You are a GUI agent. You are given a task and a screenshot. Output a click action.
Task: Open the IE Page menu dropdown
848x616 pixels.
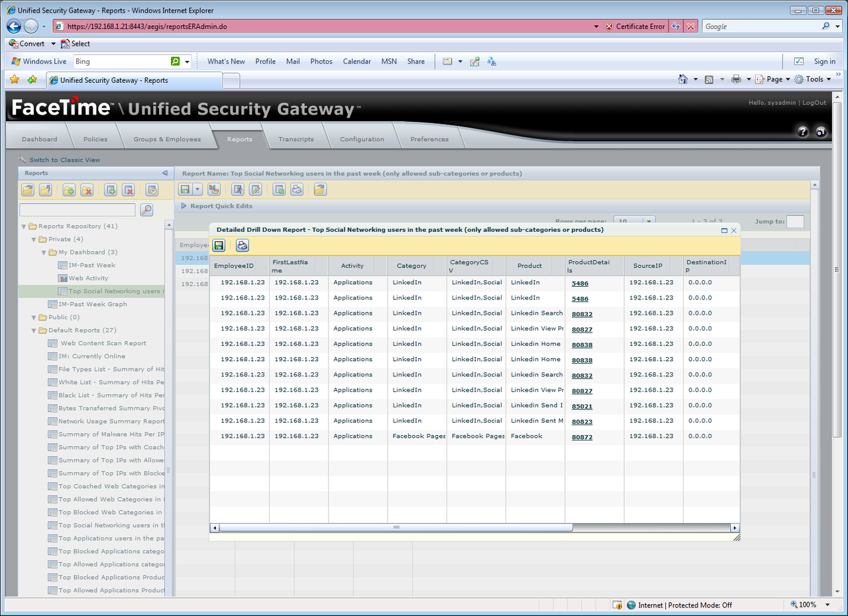[x=772, y=79]
